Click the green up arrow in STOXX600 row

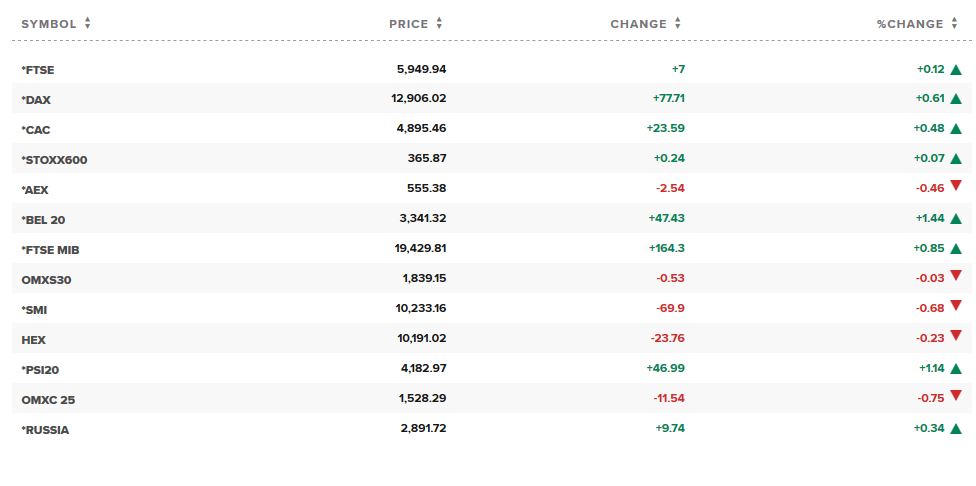956,159
